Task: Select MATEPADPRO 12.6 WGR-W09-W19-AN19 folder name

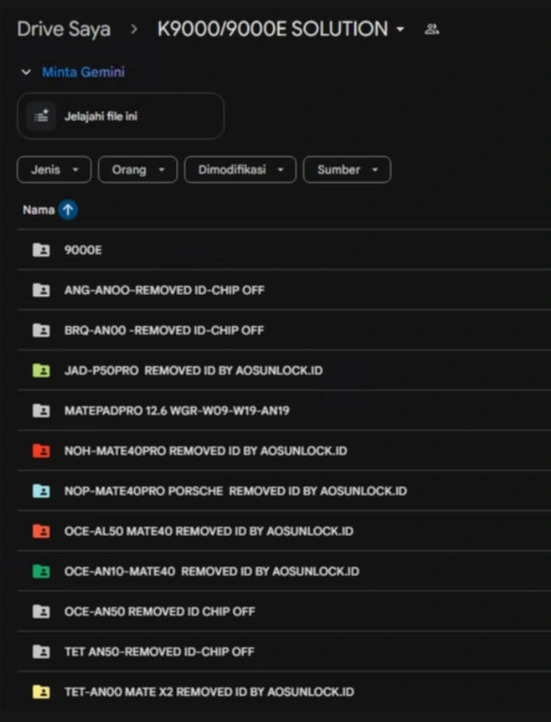Action: point(177,410)
